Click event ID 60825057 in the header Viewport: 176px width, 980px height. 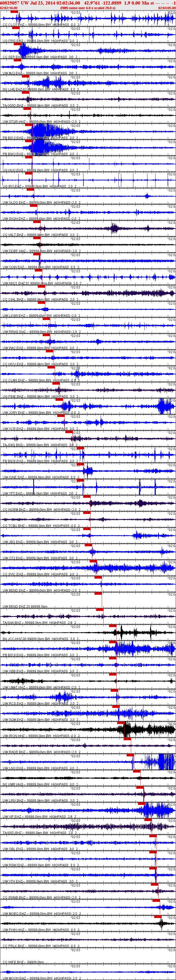(x=10, y=3)
